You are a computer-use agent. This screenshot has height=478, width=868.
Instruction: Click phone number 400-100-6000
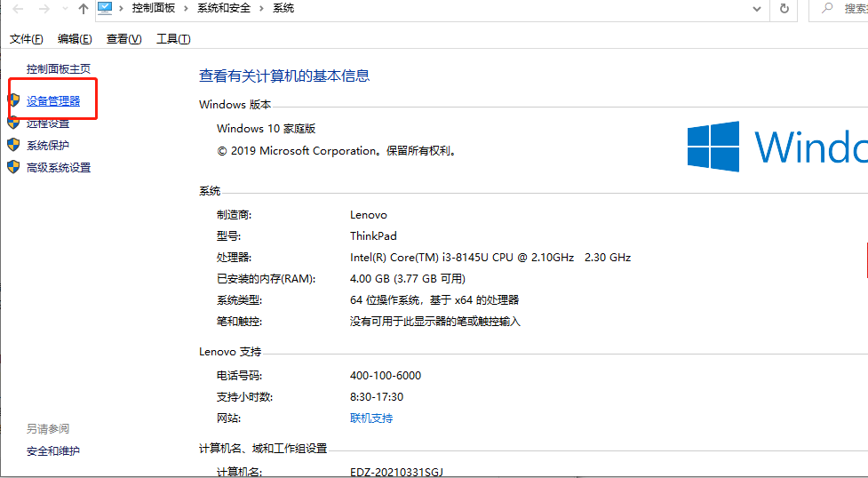click(386, 376)
